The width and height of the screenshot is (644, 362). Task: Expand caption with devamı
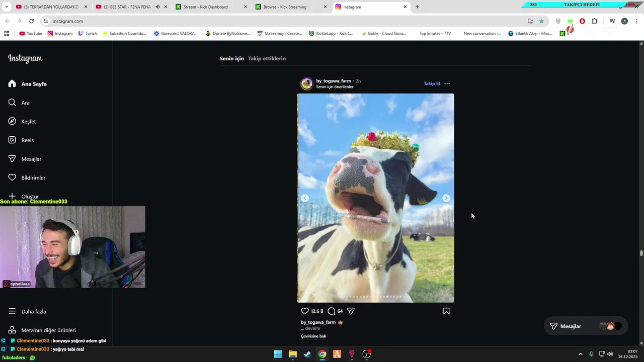tap(312, 328)
